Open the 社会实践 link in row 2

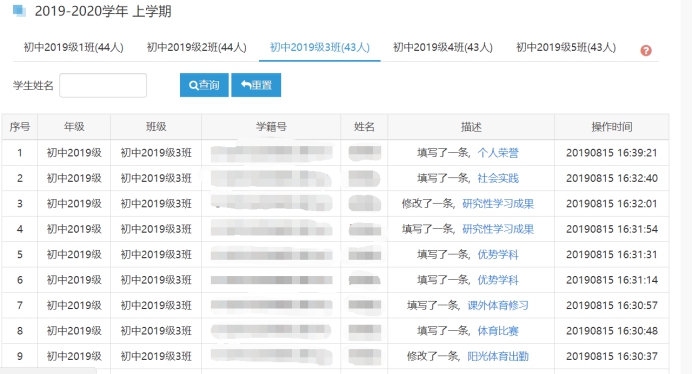[498, 178]
